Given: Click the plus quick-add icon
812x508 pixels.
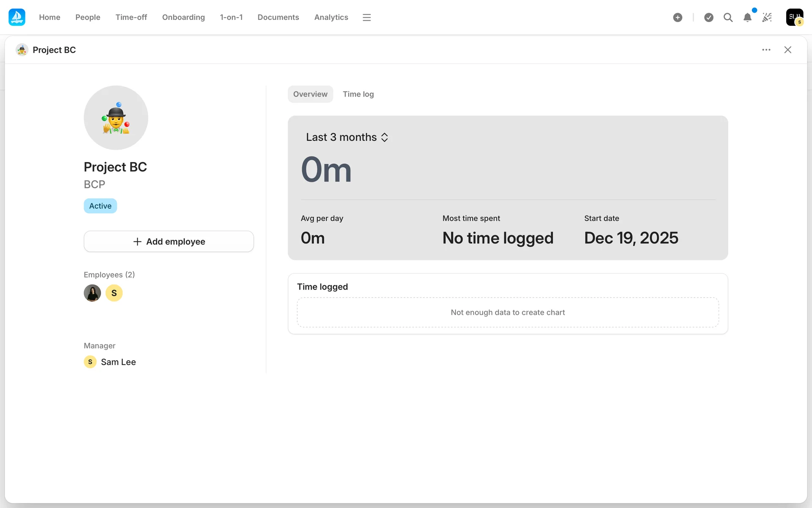Looking at the screenshot, I should tap(678, 17).
